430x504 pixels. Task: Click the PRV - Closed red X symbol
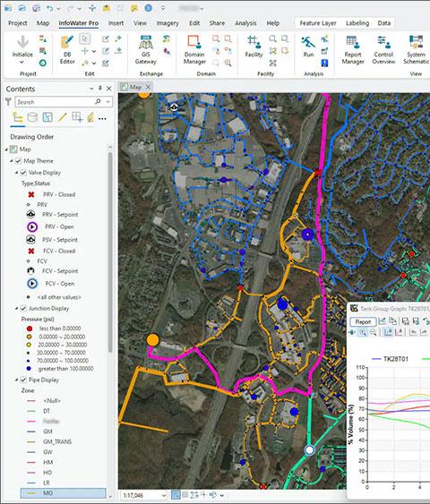[x=31, y=194]
